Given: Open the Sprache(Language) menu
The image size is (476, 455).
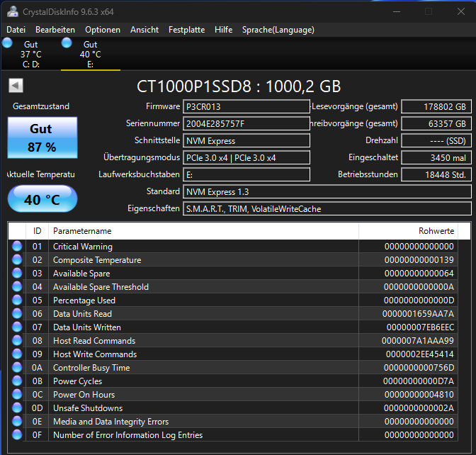Looking at the screenshot, I should [278, 30].
